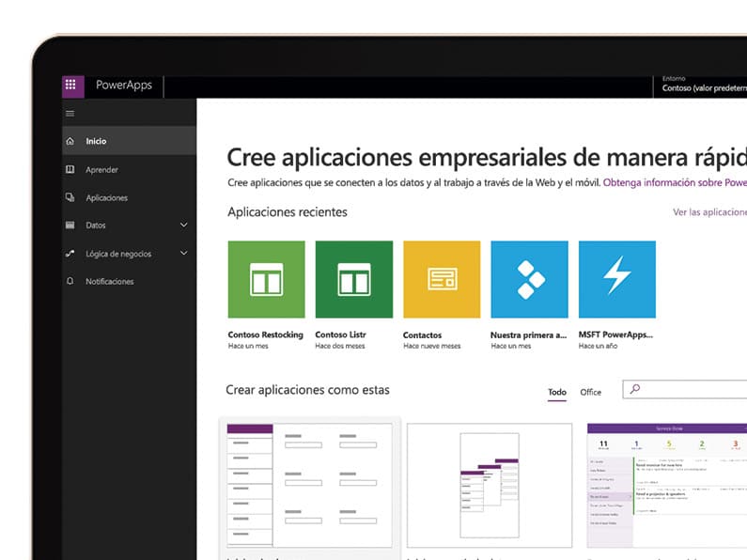
Task: Open Aprender in sidebar
Action: click(x=129, y=169)
